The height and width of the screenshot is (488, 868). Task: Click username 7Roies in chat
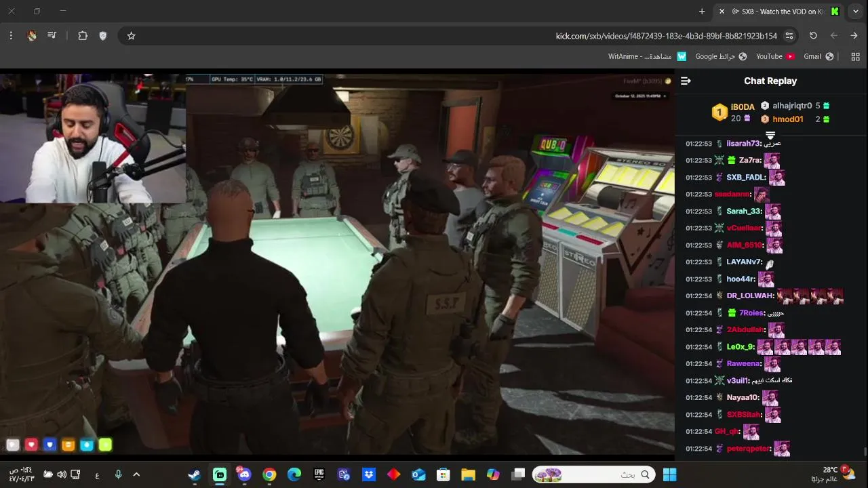pyautogui.click(x=751, y=313)
